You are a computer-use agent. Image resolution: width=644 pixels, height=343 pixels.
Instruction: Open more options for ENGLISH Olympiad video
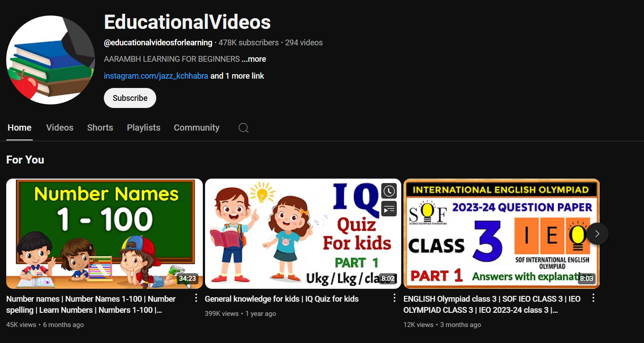tap(593, 298)
